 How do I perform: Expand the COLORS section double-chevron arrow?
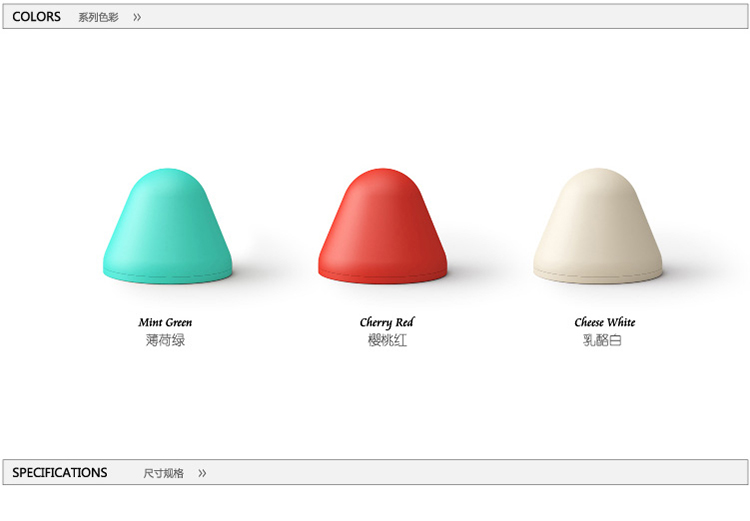[137, 17]
